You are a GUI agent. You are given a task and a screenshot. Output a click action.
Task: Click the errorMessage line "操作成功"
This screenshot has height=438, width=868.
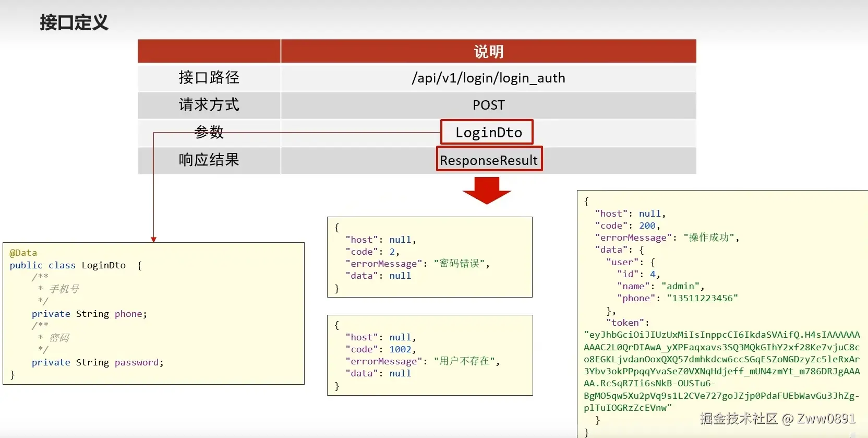coord(667,238)
